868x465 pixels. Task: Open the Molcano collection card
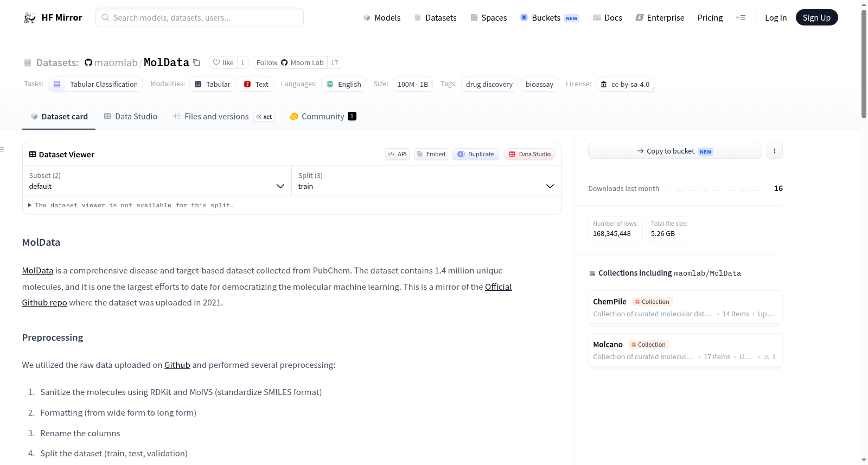click(685, 350)
